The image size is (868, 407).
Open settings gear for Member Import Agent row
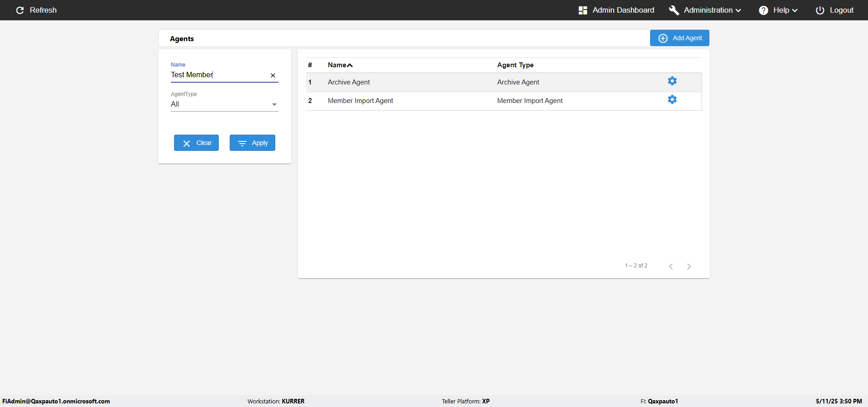point(672,99)
